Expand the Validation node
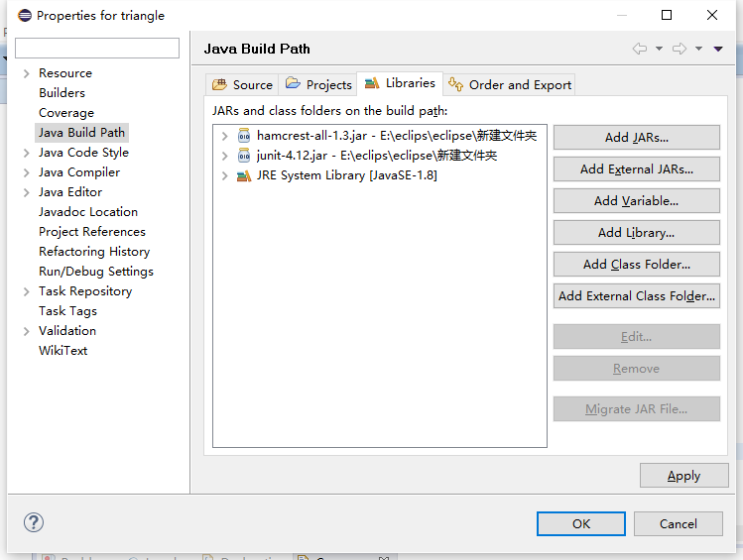 pos(27,331)
